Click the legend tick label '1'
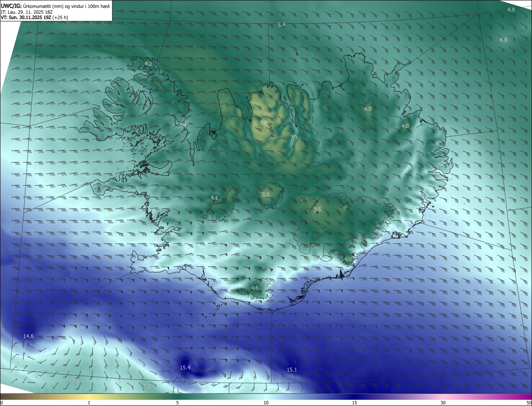The width and height of the screenshot is (532, 406). pos(89,403)
